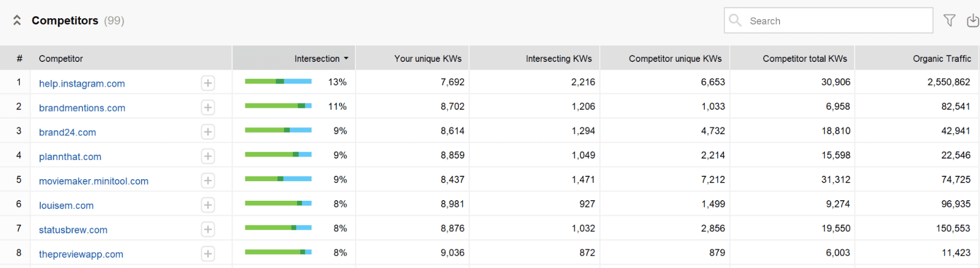Open moviemaker.minitool.com competitor link

(94, 181)
